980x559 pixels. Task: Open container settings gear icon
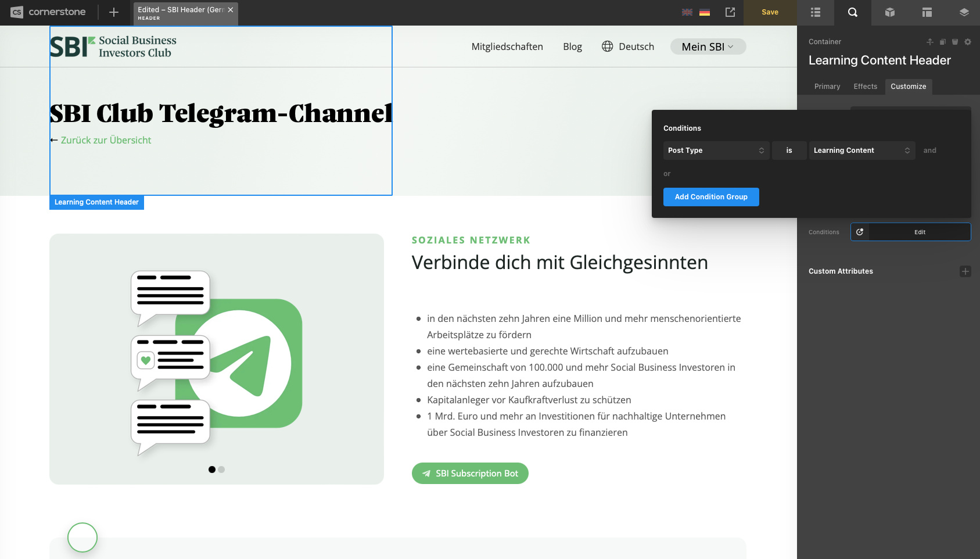point(967,42)
